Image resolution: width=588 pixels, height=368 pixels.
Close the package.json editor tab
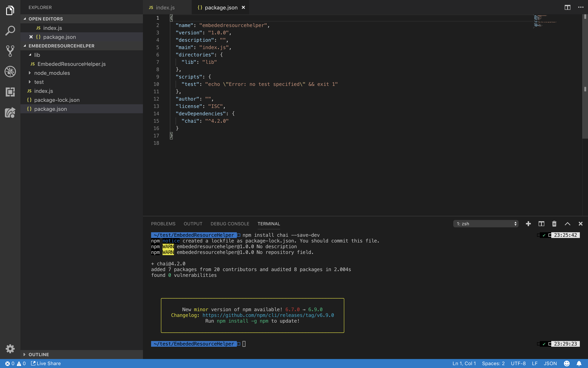(243, 8)
